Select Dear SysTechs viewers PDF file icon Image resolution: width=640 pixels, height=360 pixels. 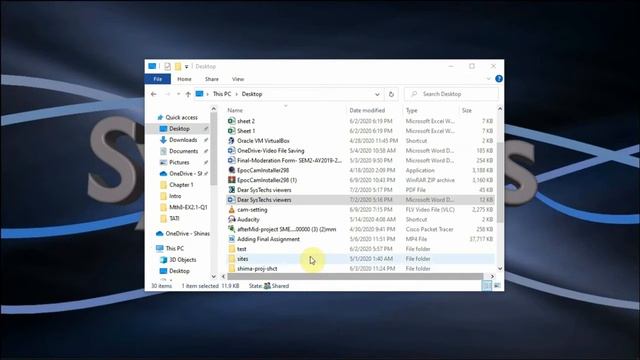tap(231, 190)
